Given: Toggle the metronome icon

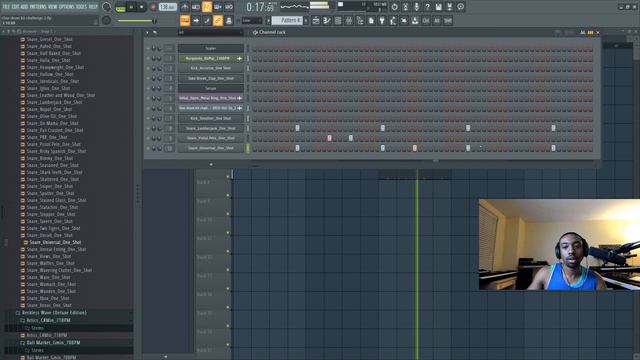Looking at the screenshot, I should pos(185,7).
